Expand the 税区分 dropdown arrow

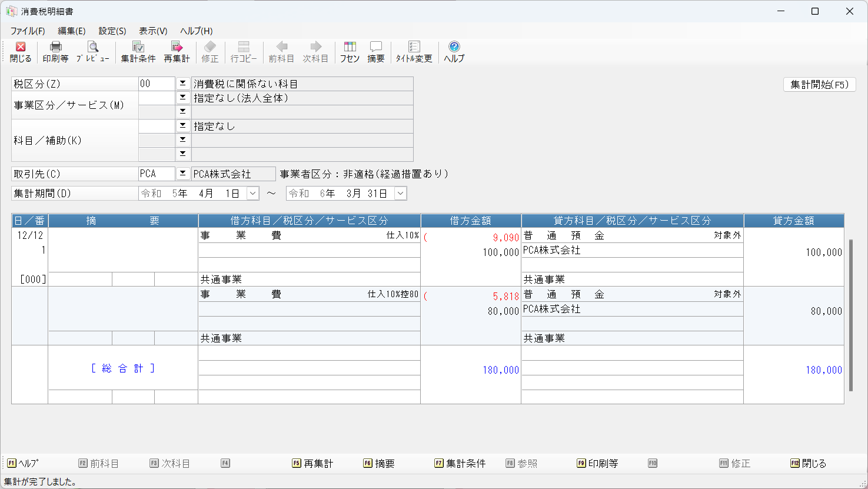(183, 84)
